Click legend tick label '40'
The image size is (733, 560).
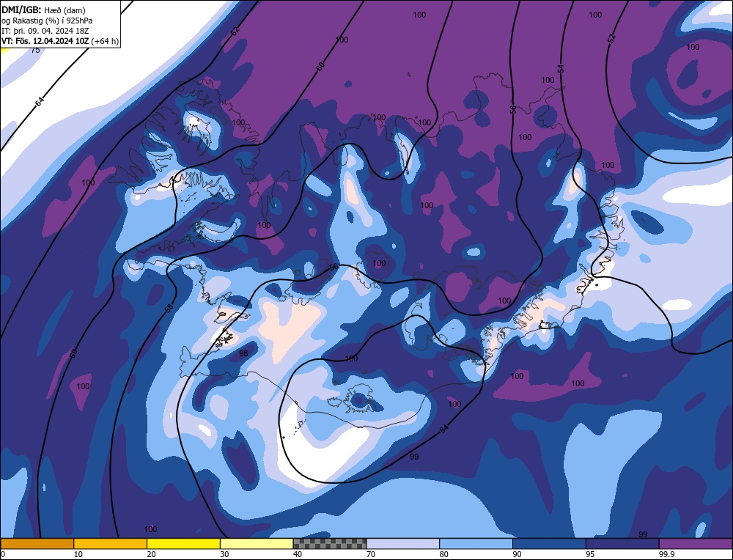(298, 554)
